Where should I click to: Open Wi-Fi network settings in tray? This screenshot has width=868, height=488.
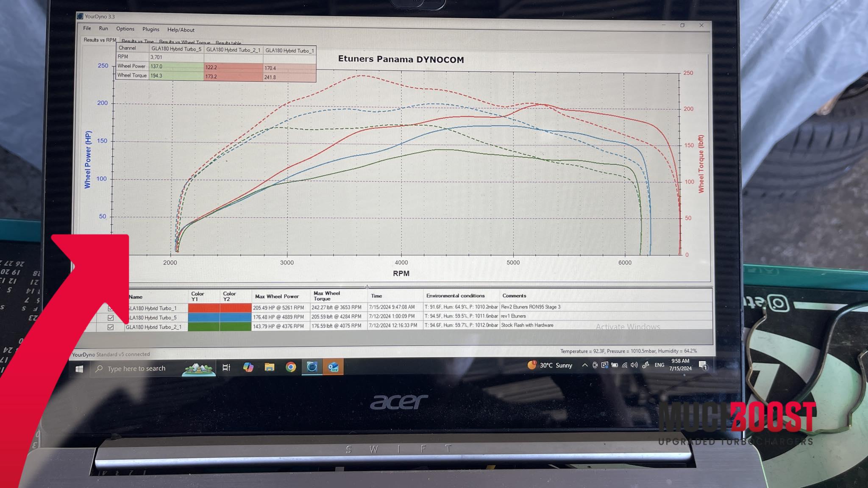click(625, 365)
